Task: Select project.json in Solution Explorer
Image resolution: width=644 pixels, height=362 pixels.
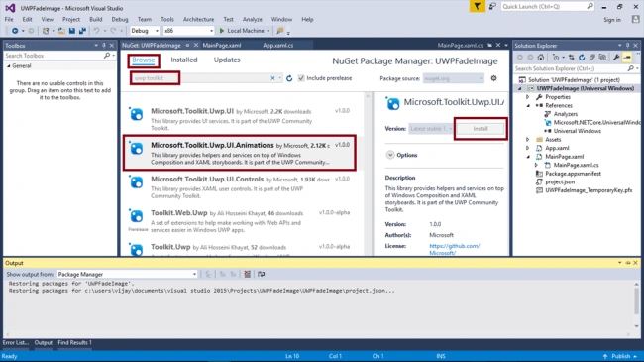Action: pos(560,181)
